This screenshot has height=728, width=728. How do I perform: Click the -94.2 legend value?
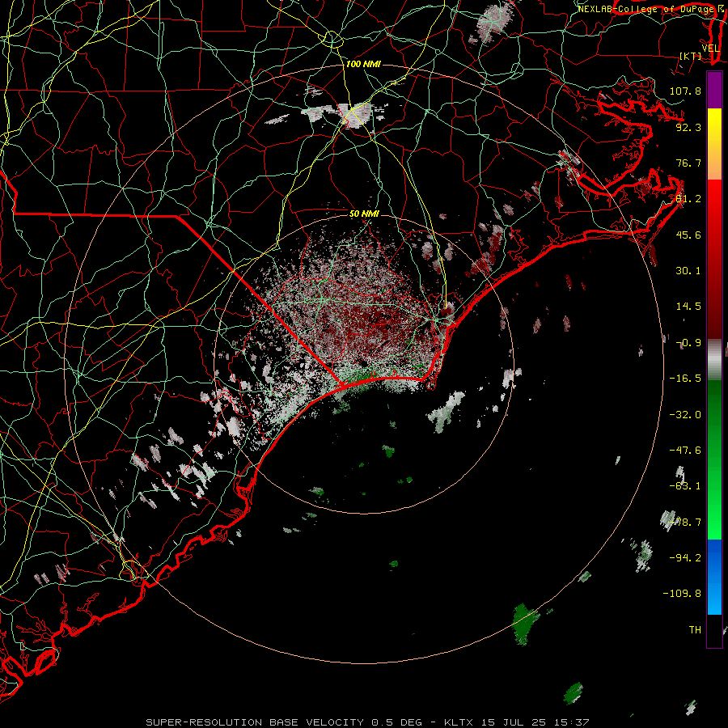pos(685,557)
